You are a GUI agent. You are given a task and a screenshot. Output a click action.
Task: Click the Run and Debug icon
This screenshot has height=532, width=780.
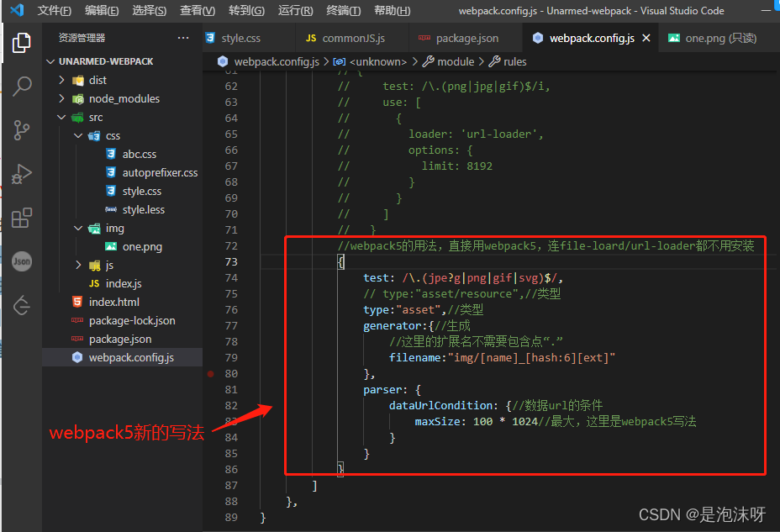tap(22, 174)
